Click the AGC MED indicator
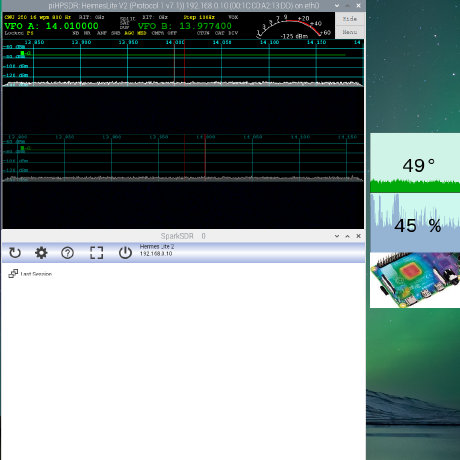This screenshot has width=460, height=460. 135,33
